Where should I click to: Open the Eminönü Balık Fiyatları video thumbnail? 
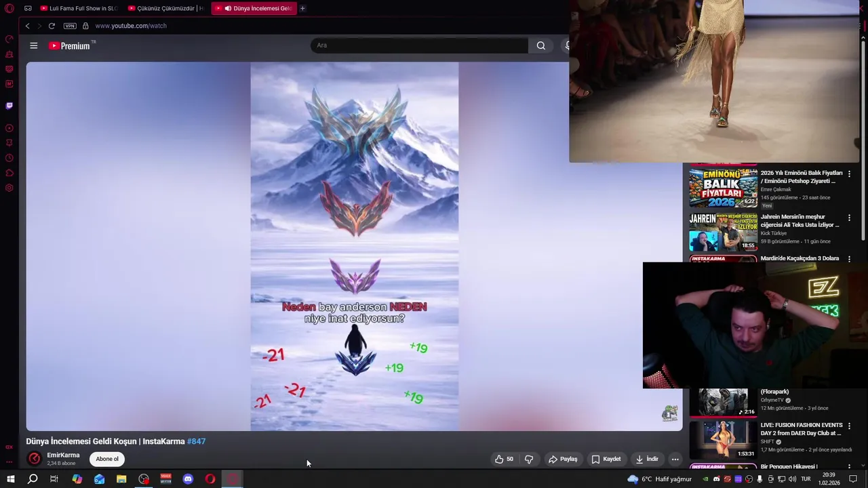pyautogui.click(x=723, y=188)
